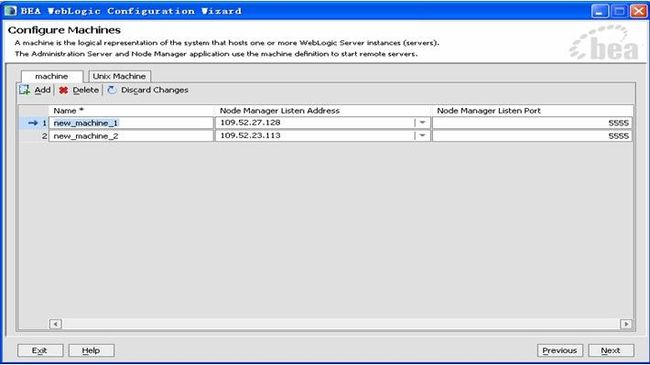This screenshot has width=650, height=365.
Task: Click the right scroll arrow
Action: [626, 324]
